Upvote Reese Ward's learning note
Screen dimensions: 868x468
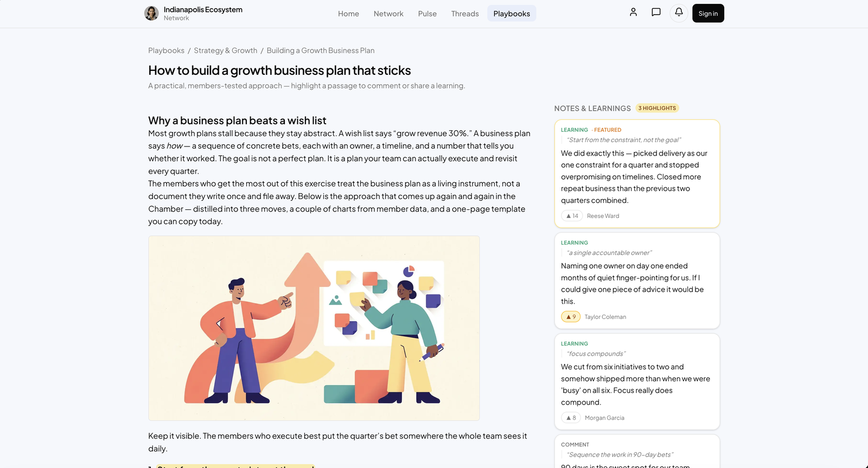point(572,216)
